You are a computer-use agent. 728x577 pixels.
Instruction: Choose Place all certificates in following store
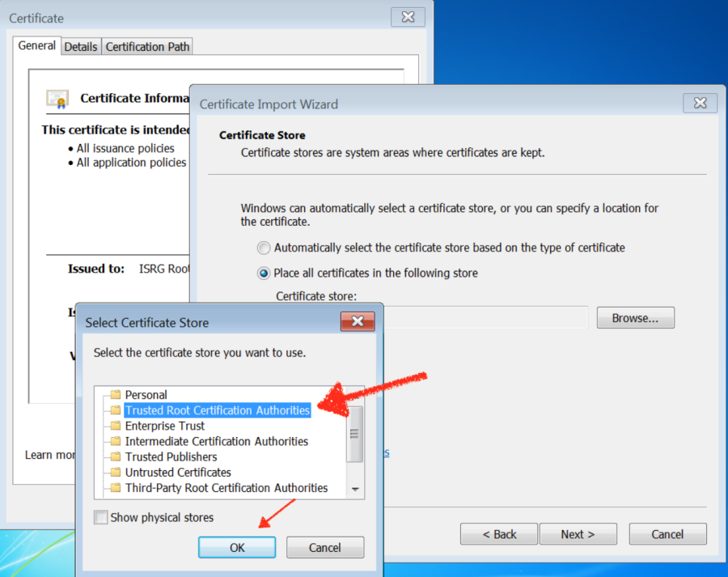[x=263, y=273]
